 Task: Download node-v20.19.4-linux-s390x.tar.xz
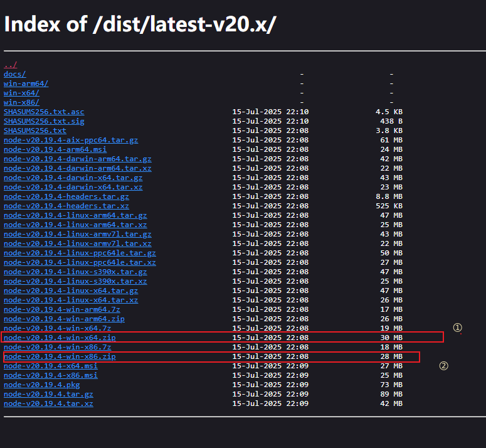pyautogui.click(x=75, y=281)
